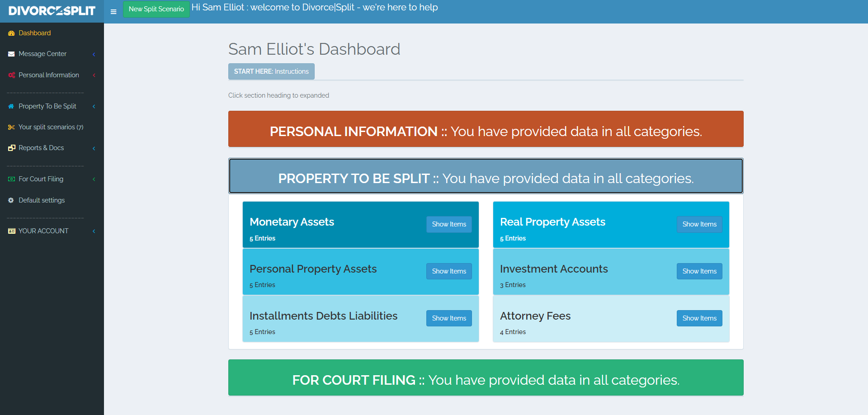This screenshot has height=415, width=868.
Task: Click the DIVORCESPLIT logo
Action: pos(51,11)
